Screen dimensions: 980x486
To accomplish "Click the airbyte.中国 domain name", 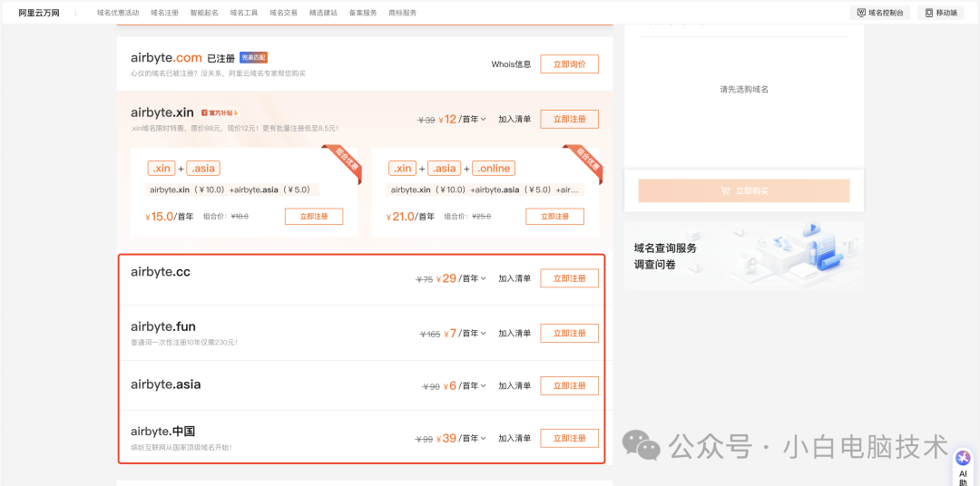I will tap(163, 432).
